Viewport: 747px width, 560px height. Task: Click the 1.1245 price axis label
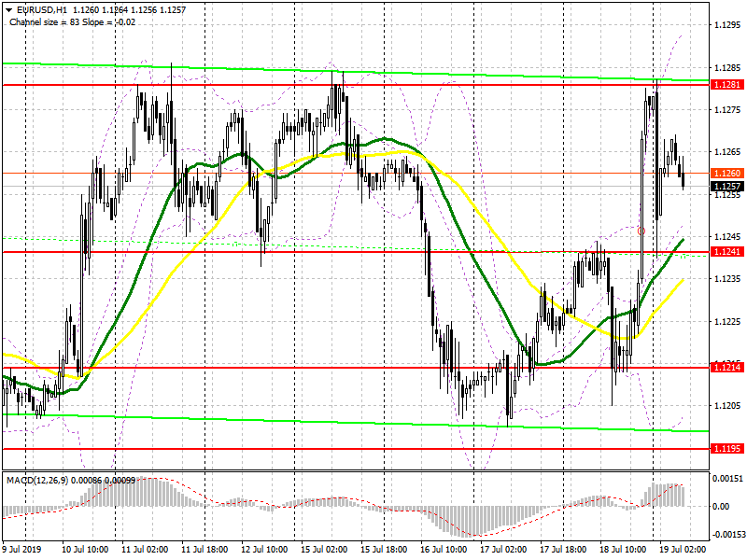tap(727, 237)
